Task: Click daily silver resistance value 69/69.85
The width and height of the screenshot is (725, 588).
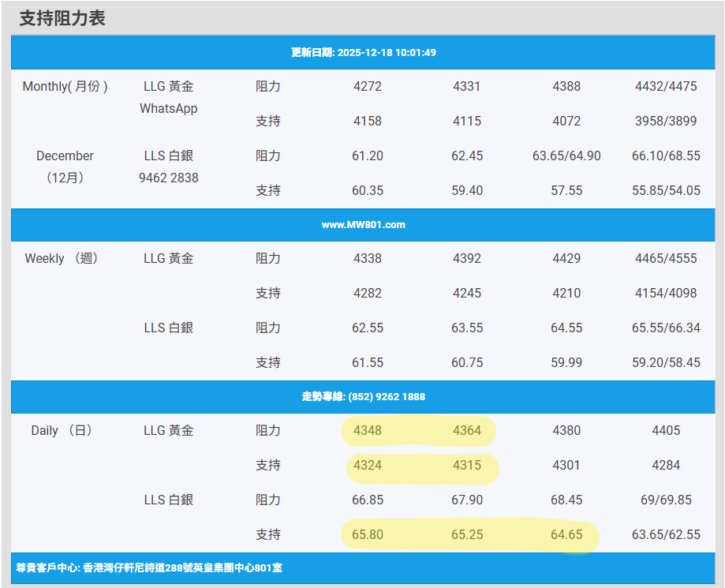Action: click(666, 500)
